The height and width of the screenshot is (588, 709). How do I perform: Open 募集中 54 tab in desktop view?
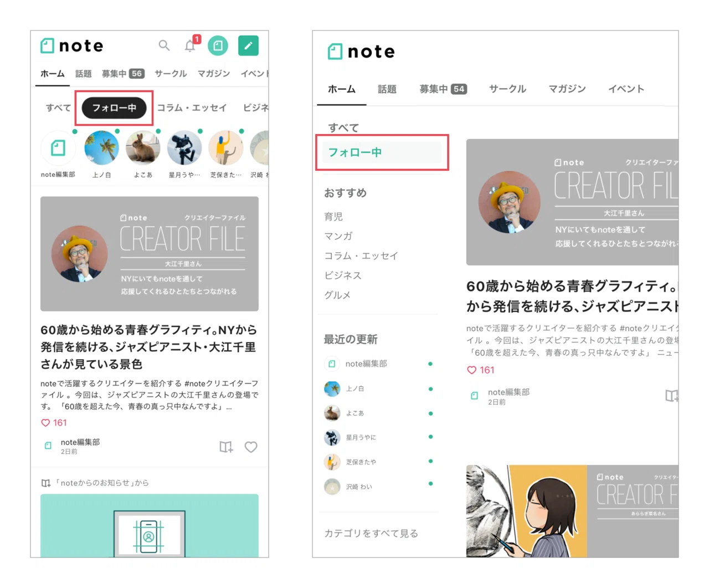coord(443,89)
